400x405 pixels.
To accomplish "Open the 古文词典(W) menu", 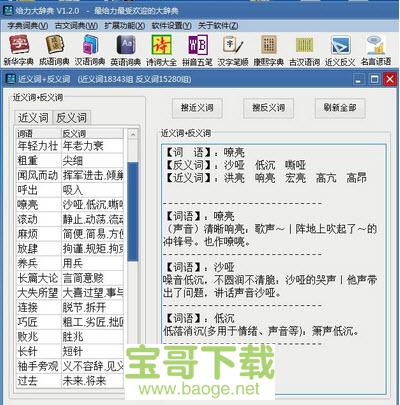I will pyautogui.click(x=76, y=26).
